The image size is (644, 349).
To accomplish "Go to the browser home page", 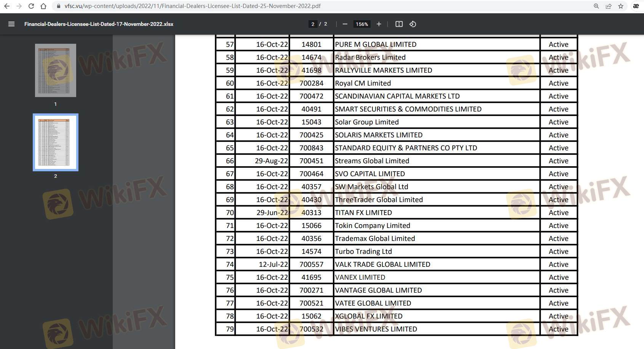I will click(43, 6).
